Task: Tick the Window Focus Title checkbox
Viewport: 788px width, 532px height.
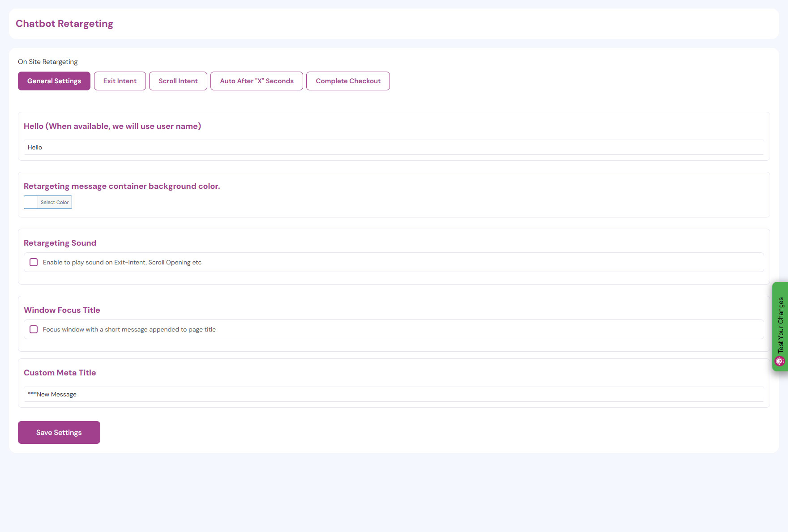Action: tap(34, 329)
